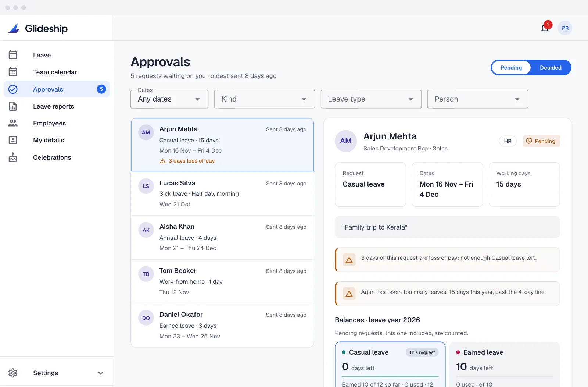Open the Leave type filter dropdown
Viewport: 588px width, 387px height.
pyautogui.click(x=371, y=99)
